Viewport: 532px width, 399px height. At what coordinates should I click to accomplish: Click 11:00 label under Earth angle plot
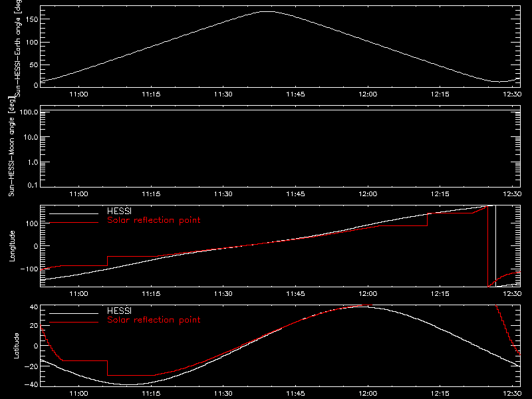tap(78, 94)
